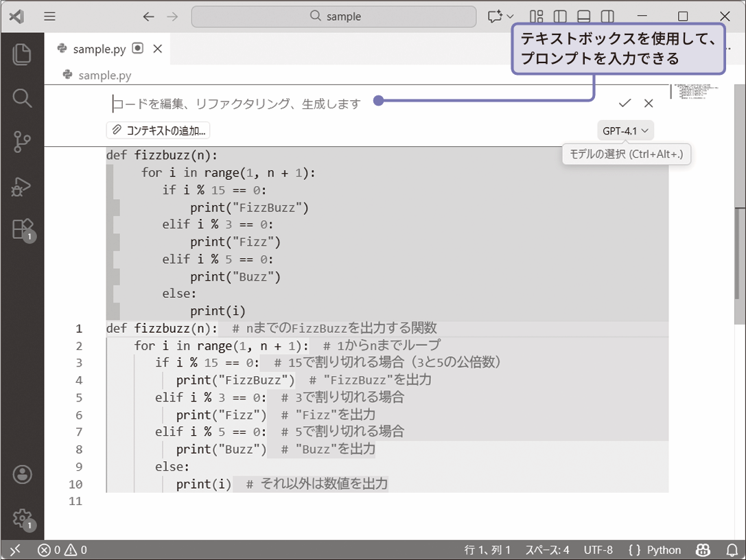Close the sample.py tab
Screen dimensions: 746x560
(x=158, y=49)
